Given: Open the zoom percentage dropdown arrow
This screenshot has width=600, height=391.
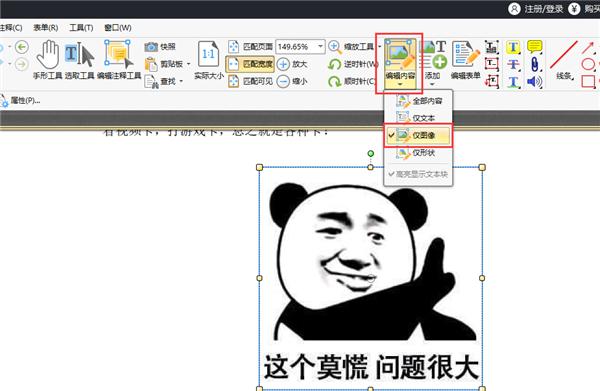Looking at the screenshot, I should click(320, 46).
